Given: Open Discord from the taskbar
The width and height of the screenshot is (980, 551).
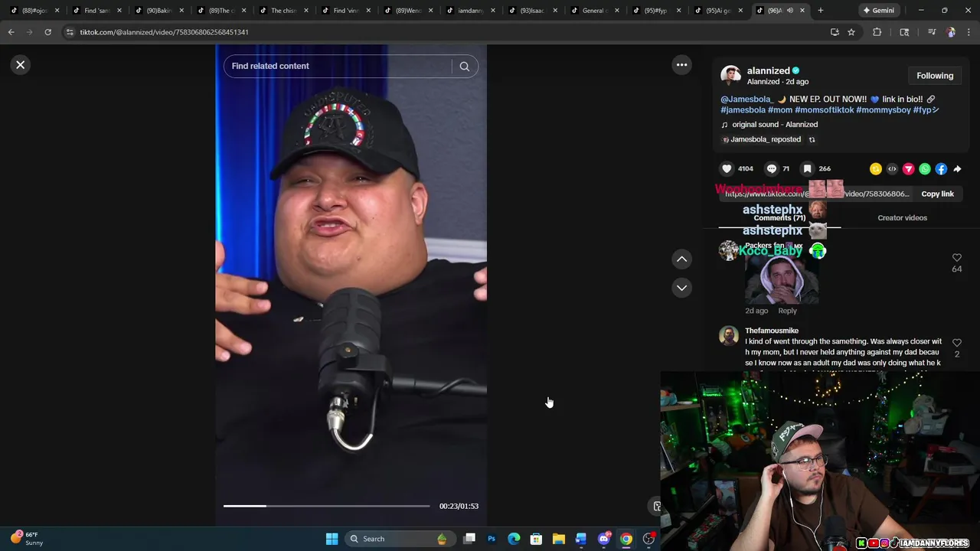Looking at the screenshot, I should pyautogui.click(x=603, y=539).
